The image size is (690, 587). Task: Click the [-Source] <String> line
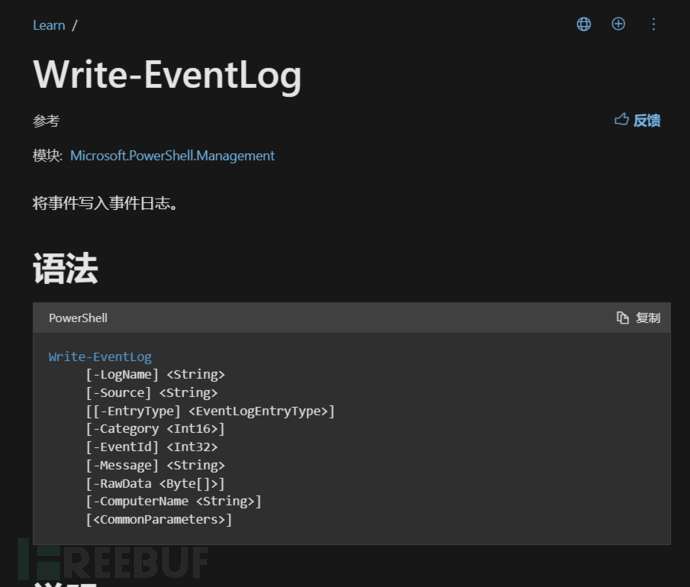[x=151, y=393]
